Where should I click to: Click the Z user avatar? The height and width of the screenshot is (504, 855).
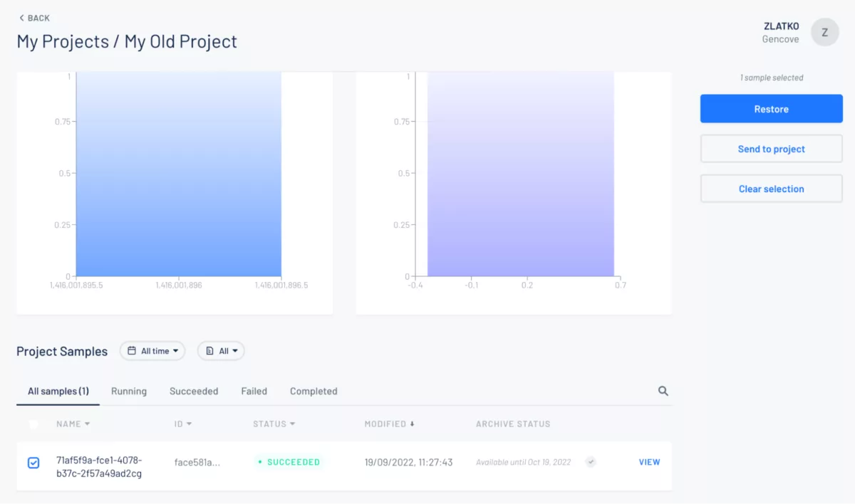click(x=825, y=32)
